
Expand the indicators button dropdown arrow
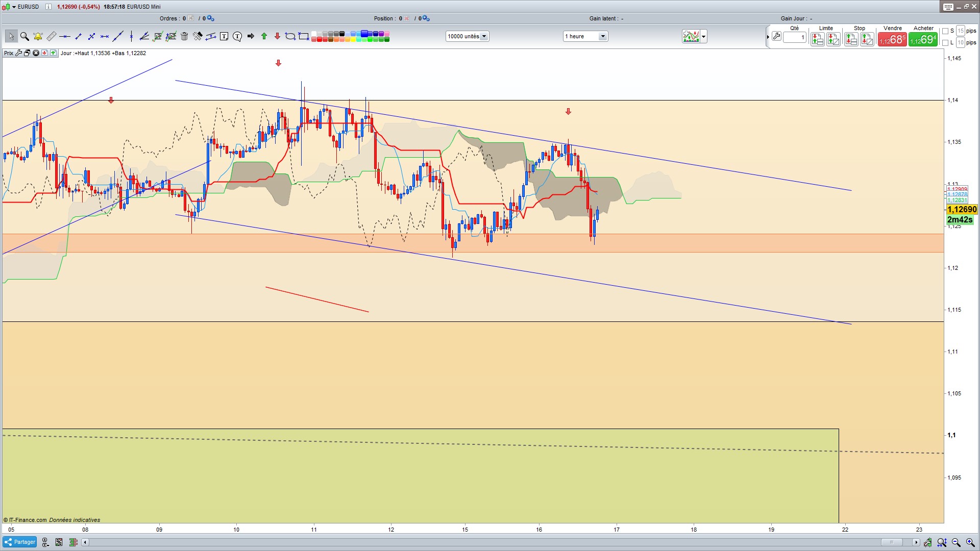coord(704,36)
